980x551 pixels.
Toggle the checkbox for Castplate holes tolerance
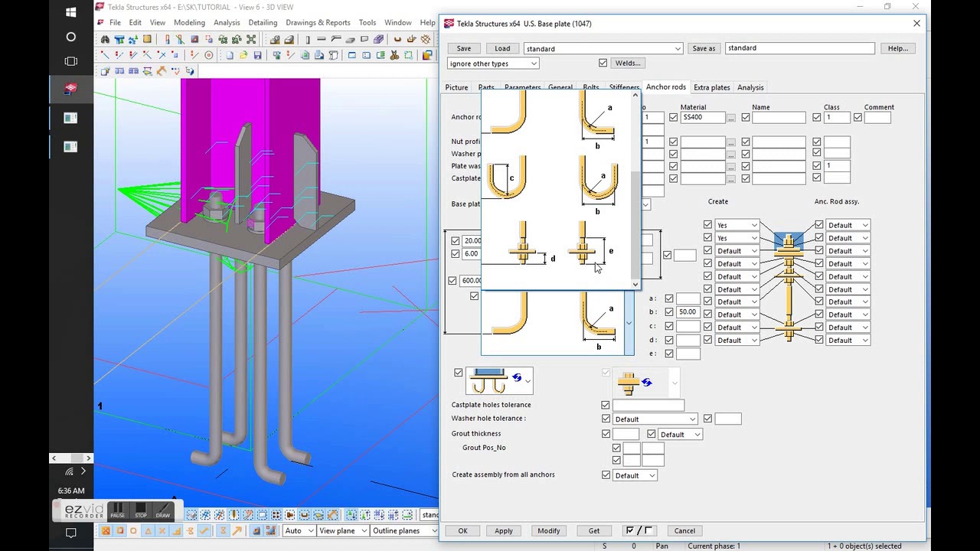coord(606,405)
